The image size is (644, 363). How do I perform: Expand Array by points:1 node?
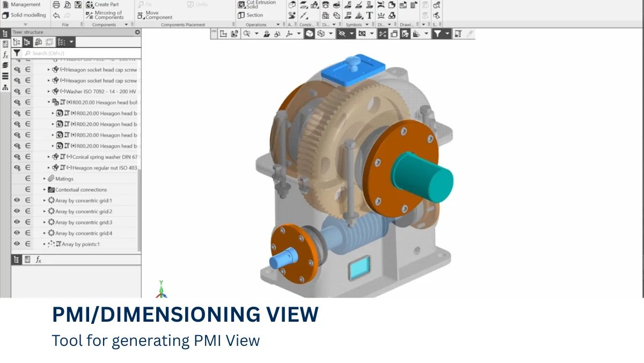click(x=45, y=244)
